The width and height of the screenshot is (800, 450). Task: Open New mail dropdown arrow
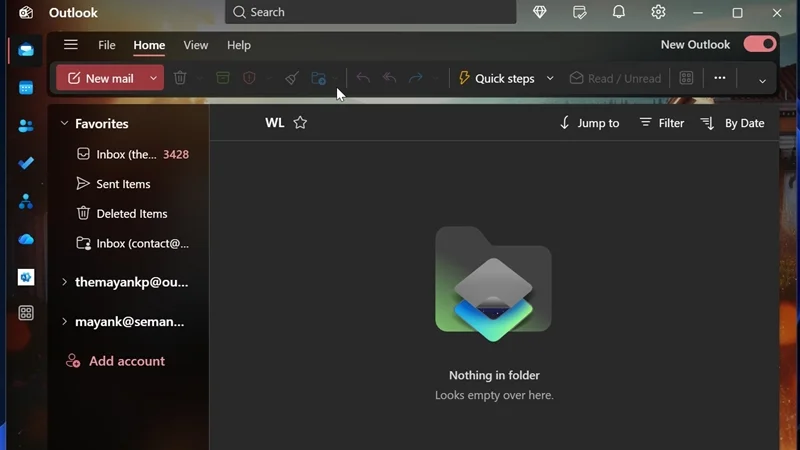153,78
